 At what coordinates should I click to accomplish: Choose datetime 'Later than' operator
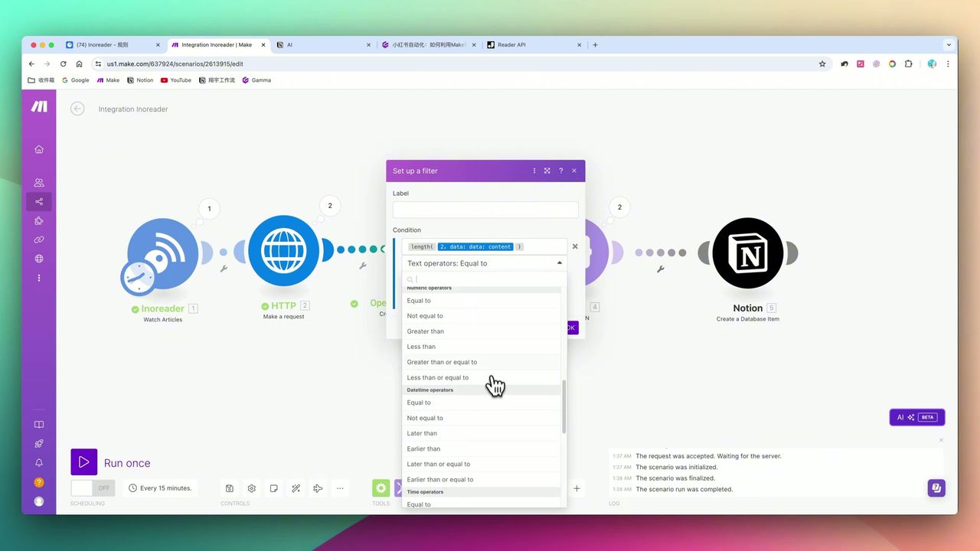(x=422, y=433)
